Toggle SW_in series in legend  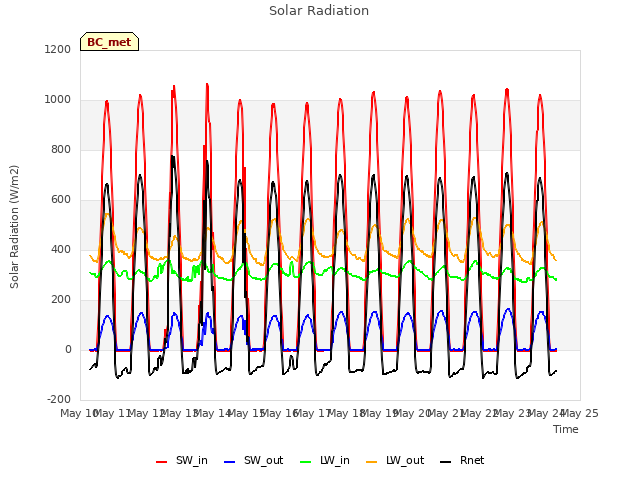[x=182, y=460]
